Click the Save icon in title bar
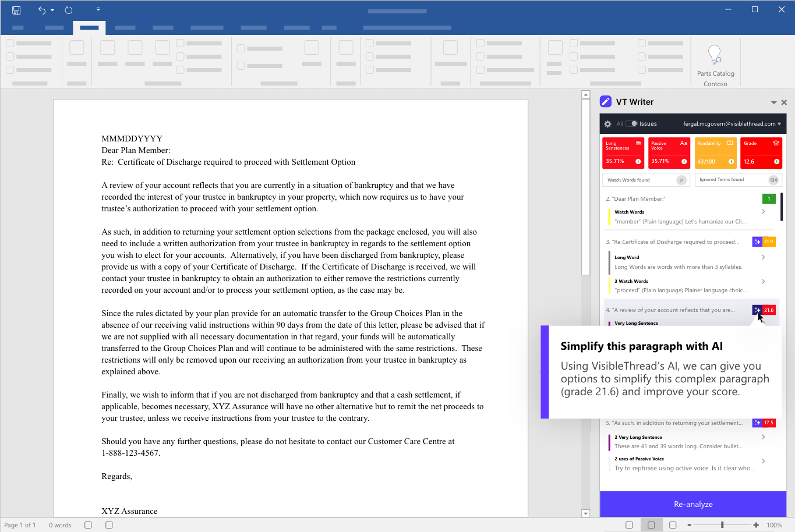795x532 pixels. click(x=16, y=10)
